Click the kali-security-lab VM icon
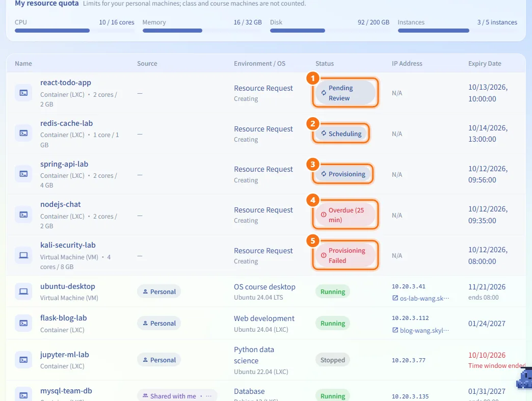This screenshot has width=532, height=401. click(23, 255)
